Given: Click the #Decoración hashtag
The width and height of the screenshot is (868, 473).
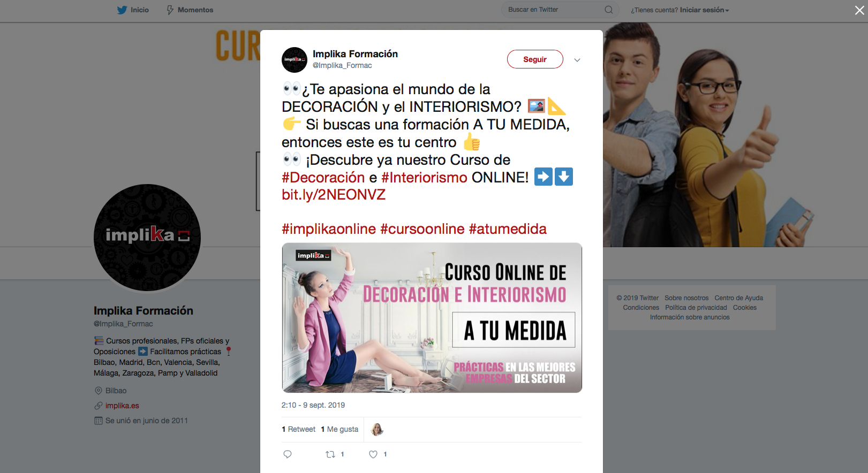Looking at the screenshot, I should pos(323,177).
